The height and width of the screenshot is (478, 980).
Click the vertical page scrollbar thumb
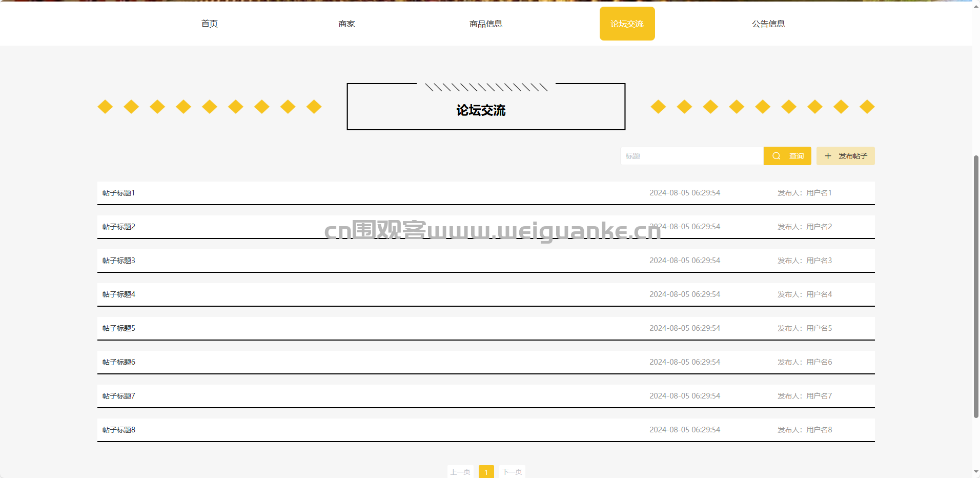[x=976, y=287]
